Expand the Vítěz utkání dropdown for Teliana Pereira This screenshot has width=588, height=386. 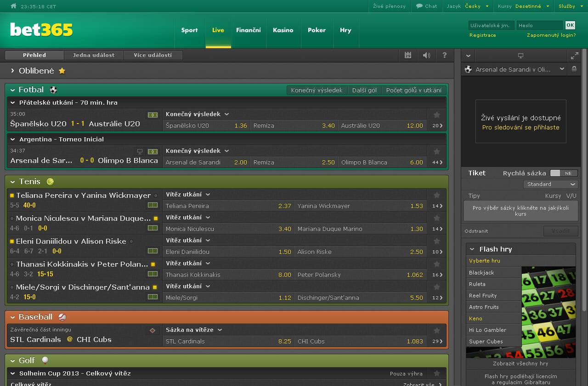188,195
